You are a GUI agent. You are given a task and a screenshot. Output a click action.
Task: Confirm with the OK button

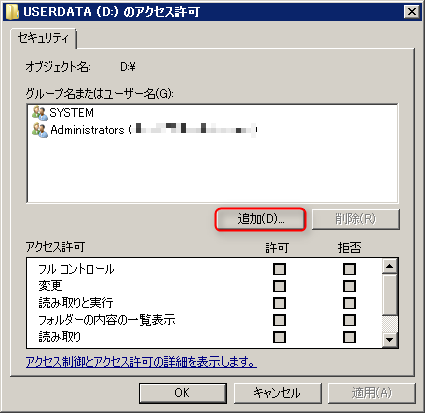point(183,393)
